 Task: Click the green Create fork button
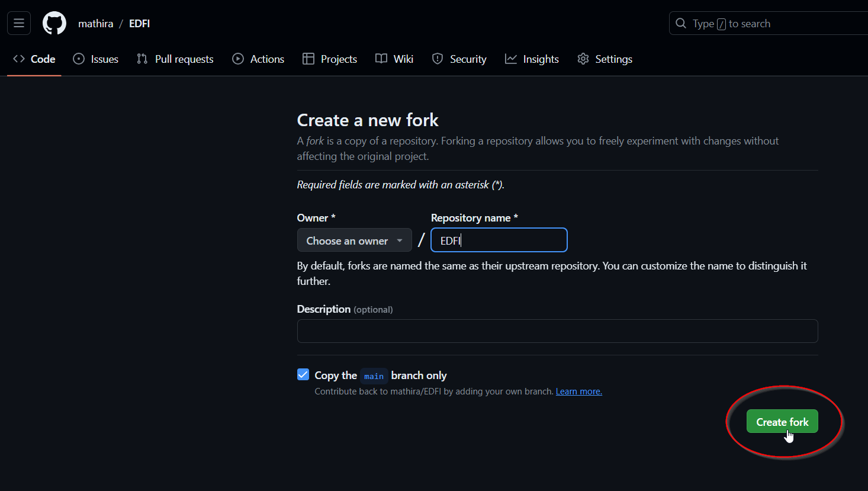pyautogui.click(x=782, y=422)
